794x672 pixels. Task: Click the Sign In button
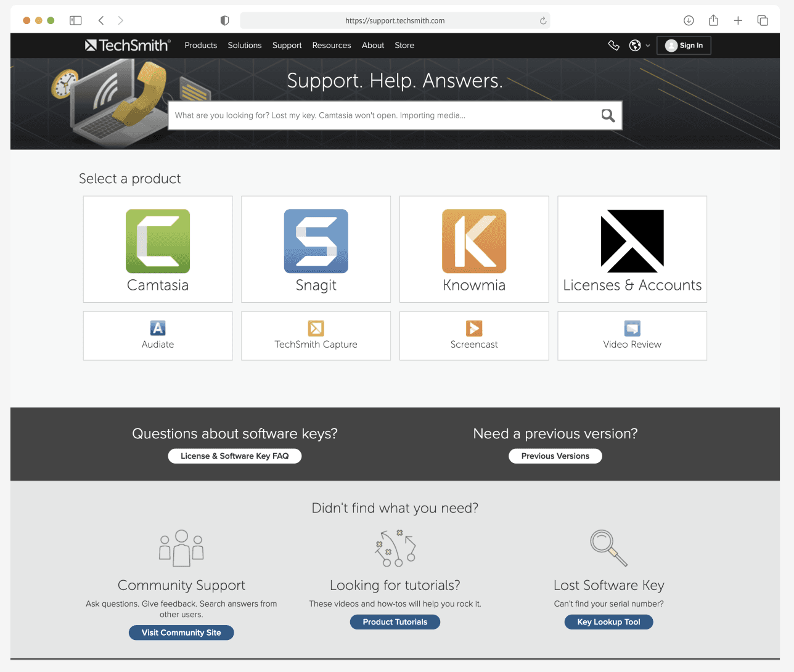[x=684, y=45]
